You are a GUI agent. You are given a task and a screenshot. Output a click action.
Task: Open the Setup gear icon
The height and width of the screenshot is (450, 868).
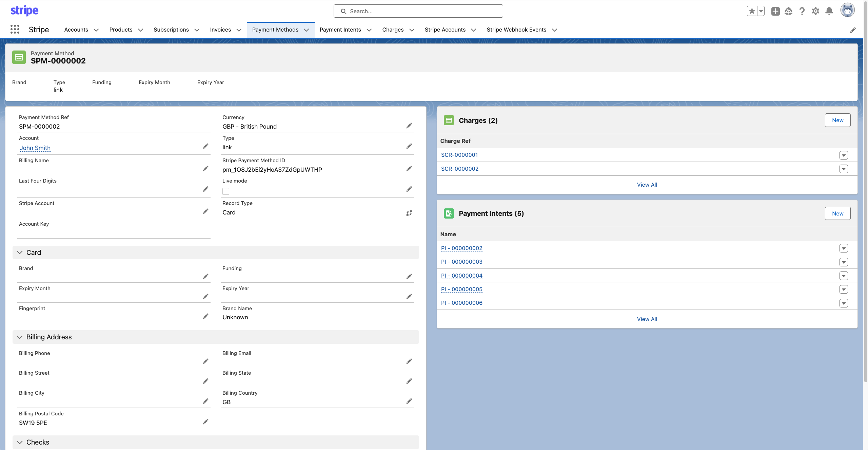tap(815, 11)
